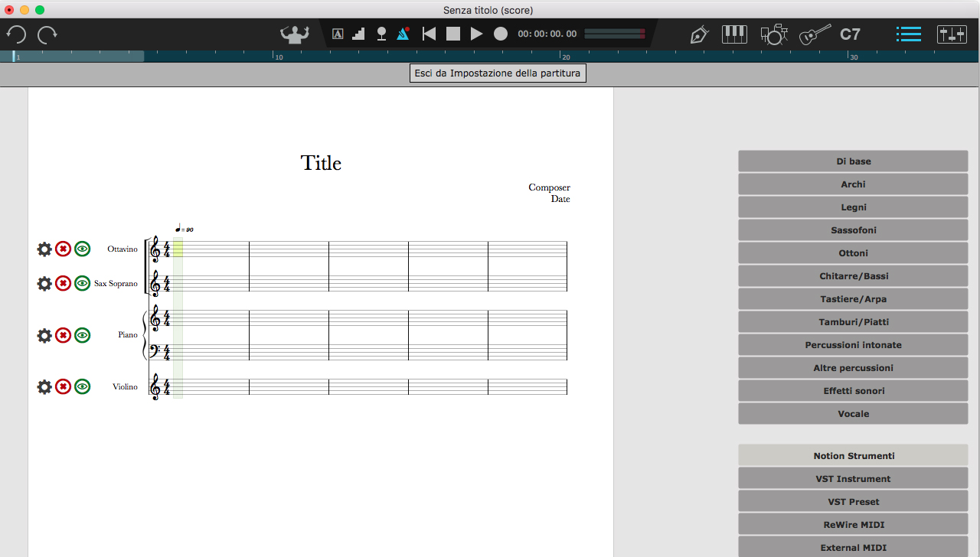Open settings gear for Sax Soprano
980x557 pixels.
(x=44, y=283)
